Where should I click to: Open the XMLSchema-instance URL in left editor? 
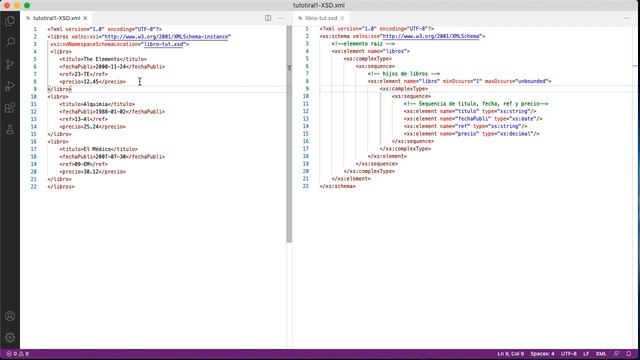pos(167,37)
